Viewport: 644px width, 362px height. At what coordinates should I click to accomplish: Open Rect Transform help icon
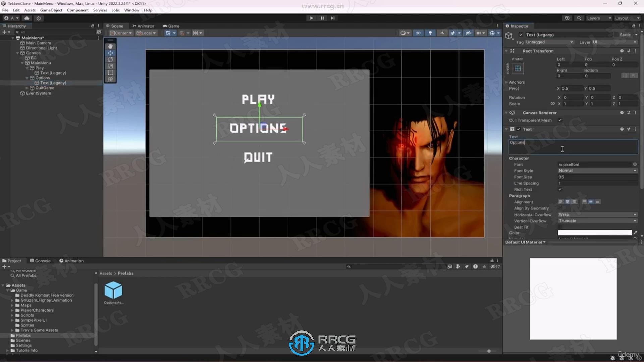click(x=622, y=51)
